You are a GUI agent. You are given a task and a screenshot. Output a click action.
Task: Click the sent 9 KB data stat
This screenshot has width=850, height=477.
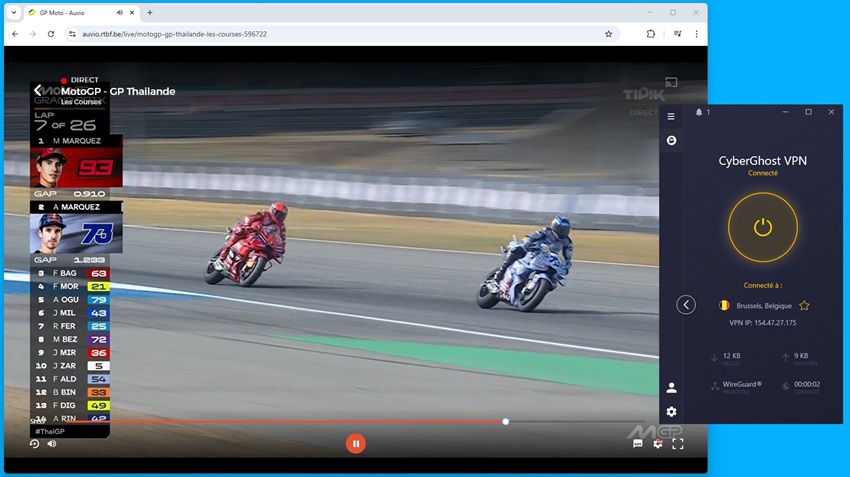click(x=801, y=356)
